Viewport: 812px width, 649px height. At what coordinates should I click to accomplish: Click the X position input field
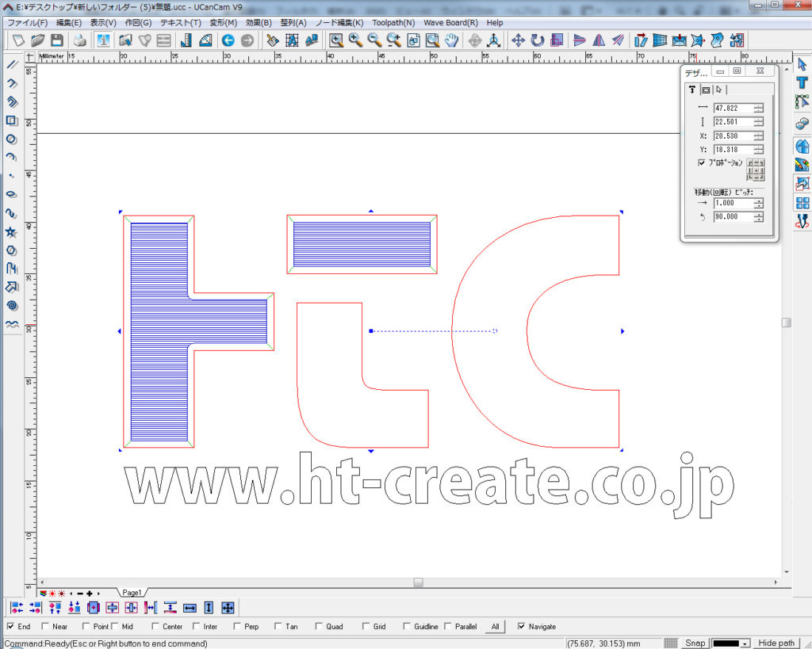coord(733,136)
